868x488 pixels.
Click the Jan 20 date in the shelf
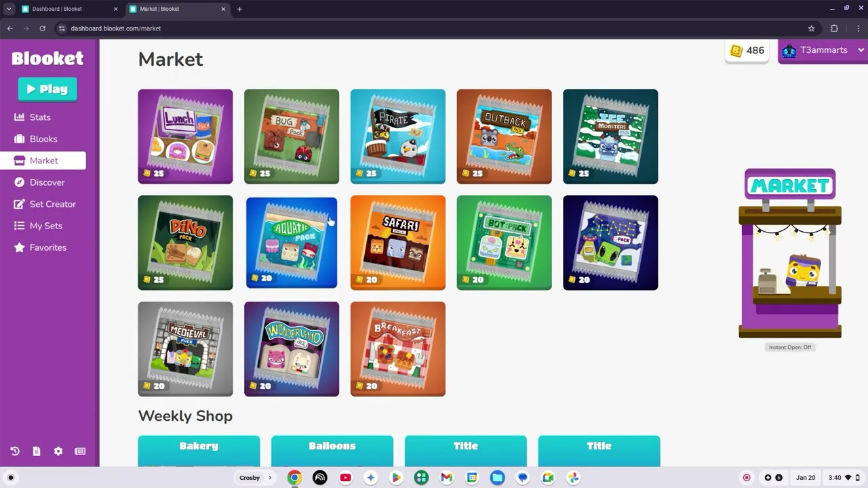[806, 478]
